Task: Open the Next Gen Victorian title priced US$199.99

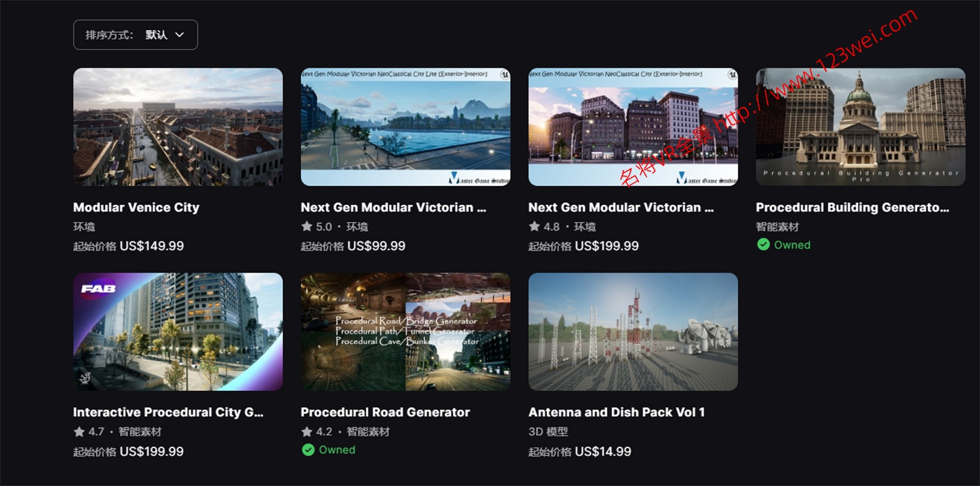Action: 620,207
